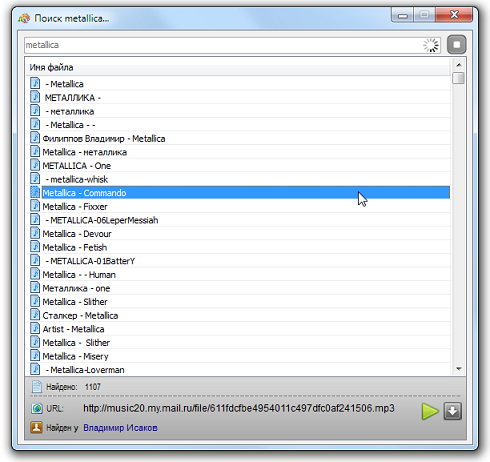Click the file icon for 'МЕТАЛЛИКА -'
This screenshot has height=462, width=490.
click(x=35, y=97)
